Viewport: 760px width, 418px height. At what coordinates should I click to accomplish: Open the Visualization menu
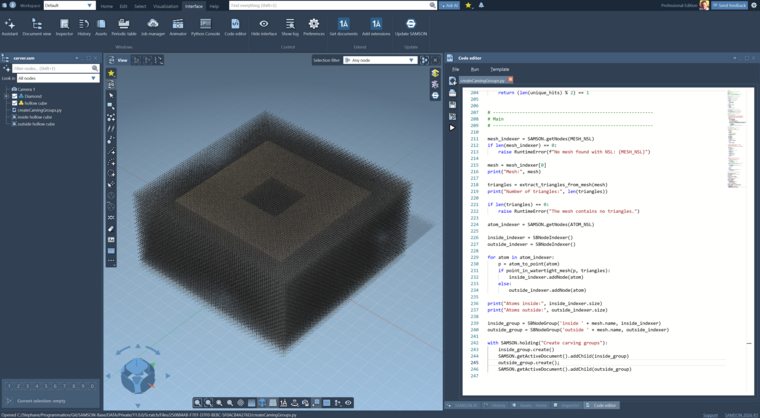click(x=165, y=6)
